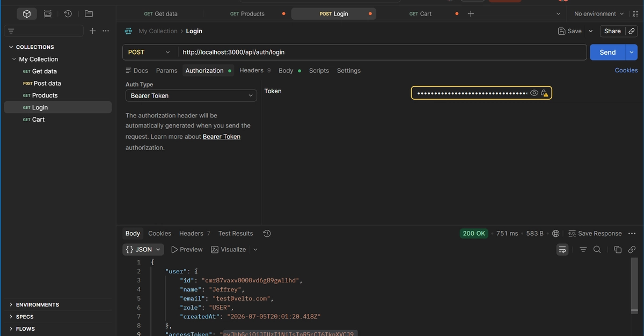
Task: Toggle the wrap lines icon in response
Action: pyautogui.click(x=562, y=250)
